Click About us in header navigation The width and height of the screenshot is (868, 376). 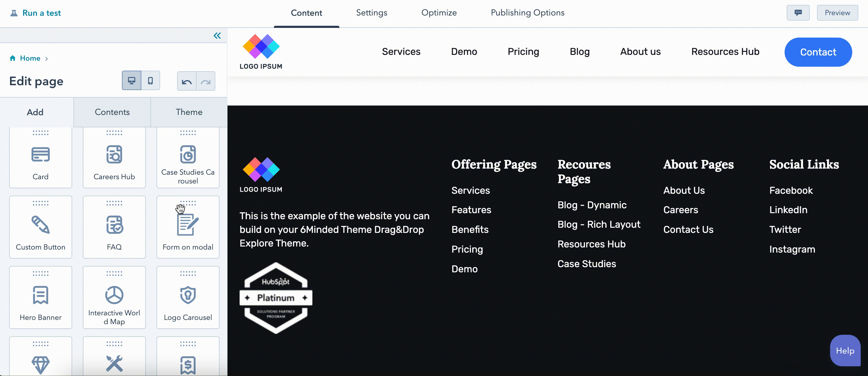(x=640, y=52)
